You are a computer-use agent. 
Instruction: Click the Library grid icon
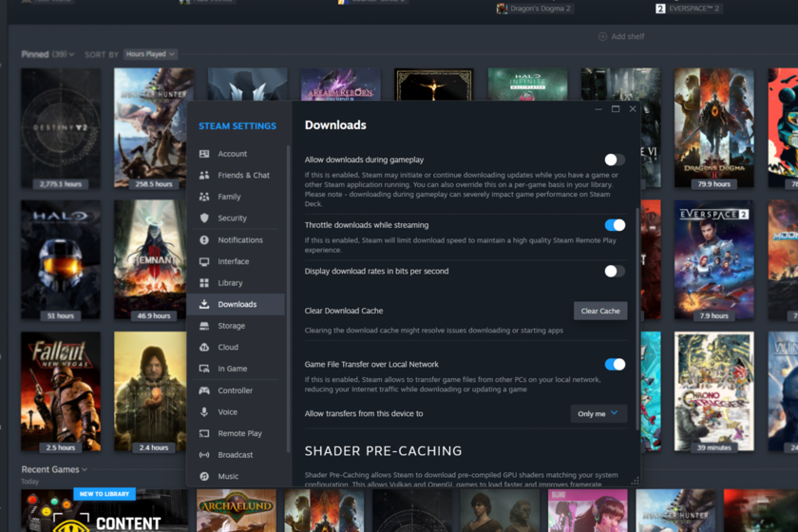click(204, 283)
